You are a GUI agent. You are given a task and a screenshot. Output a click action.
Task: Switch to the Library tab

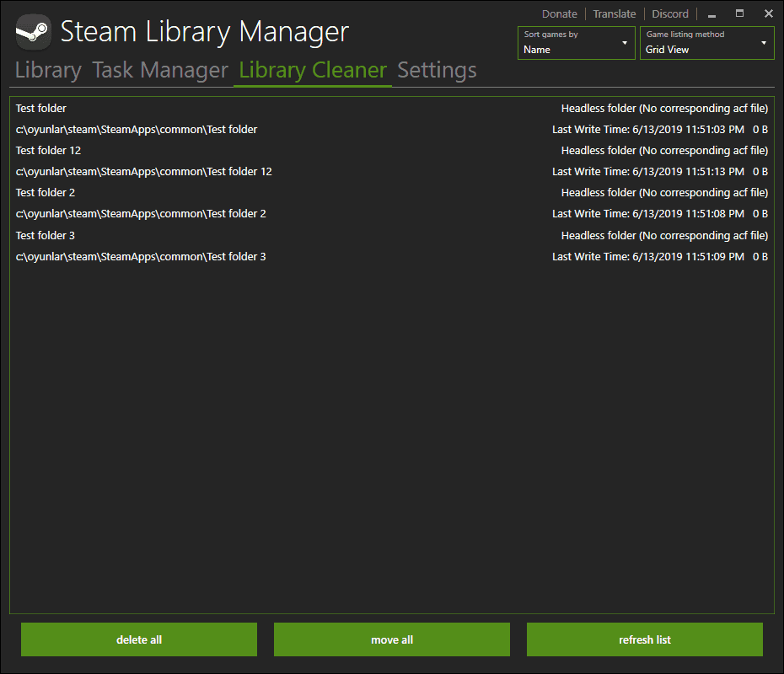point(48,70)
